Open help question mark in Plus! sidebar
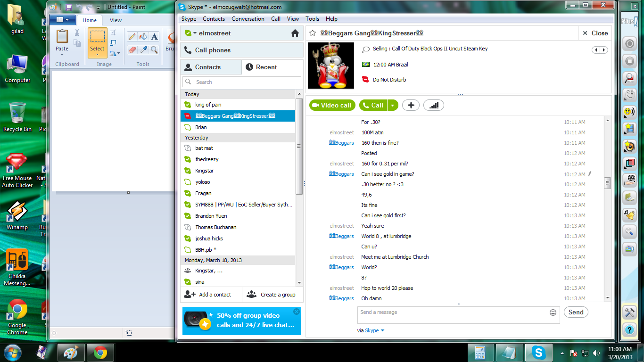 629,329
